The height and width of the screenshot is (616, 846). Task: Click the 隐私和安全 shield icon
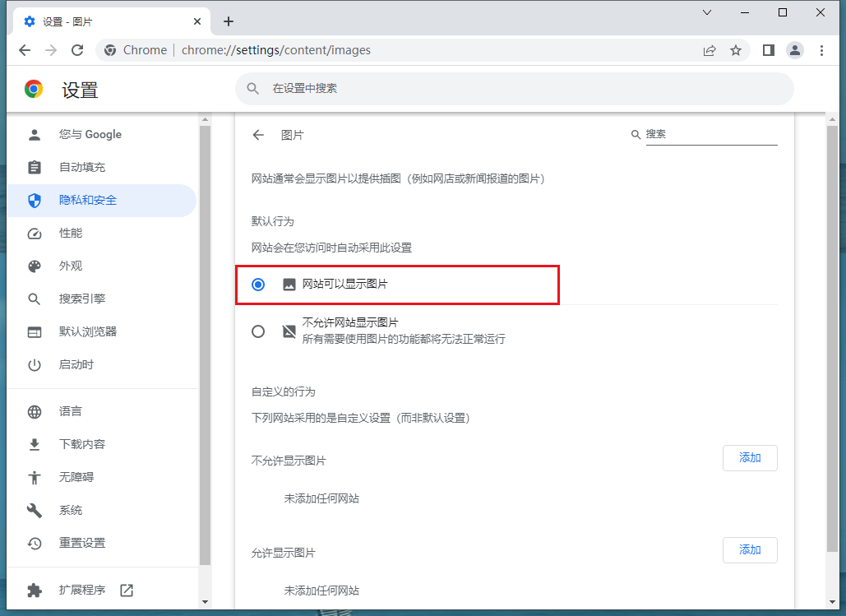35,201
